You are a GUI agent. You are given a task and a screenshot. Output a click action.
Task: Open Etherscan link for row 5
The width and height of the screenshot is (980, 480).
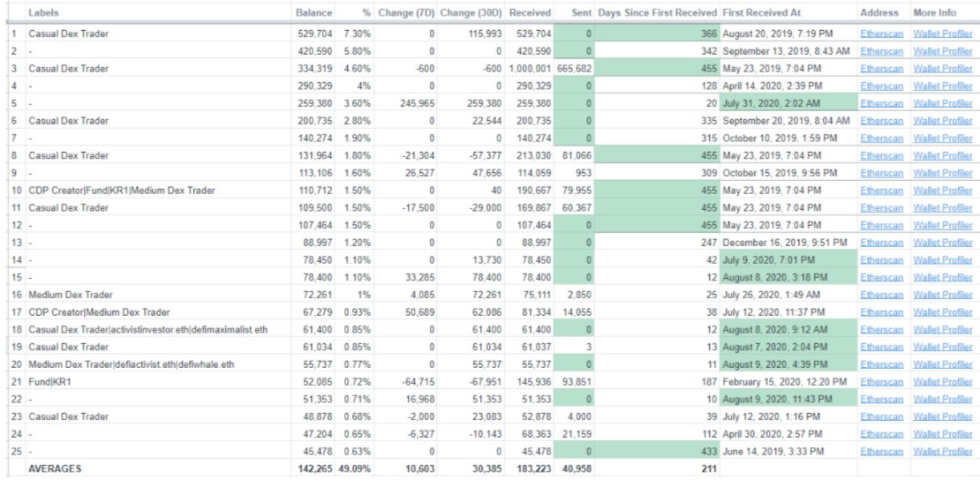point(881,103)
